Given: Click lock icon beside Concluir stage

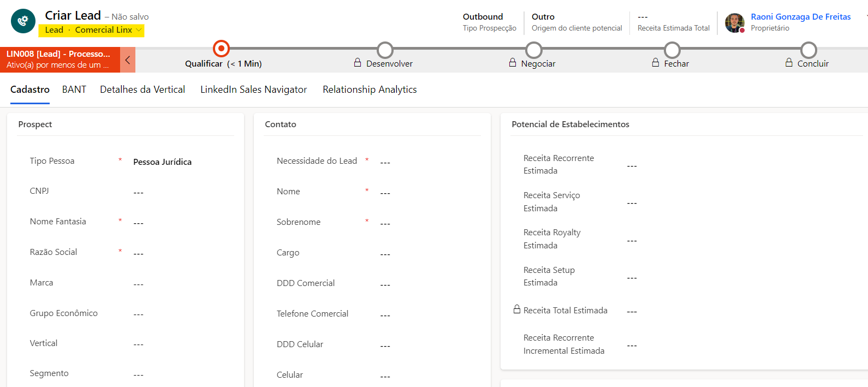Looking at the screenshot, I should coord(789,63).
